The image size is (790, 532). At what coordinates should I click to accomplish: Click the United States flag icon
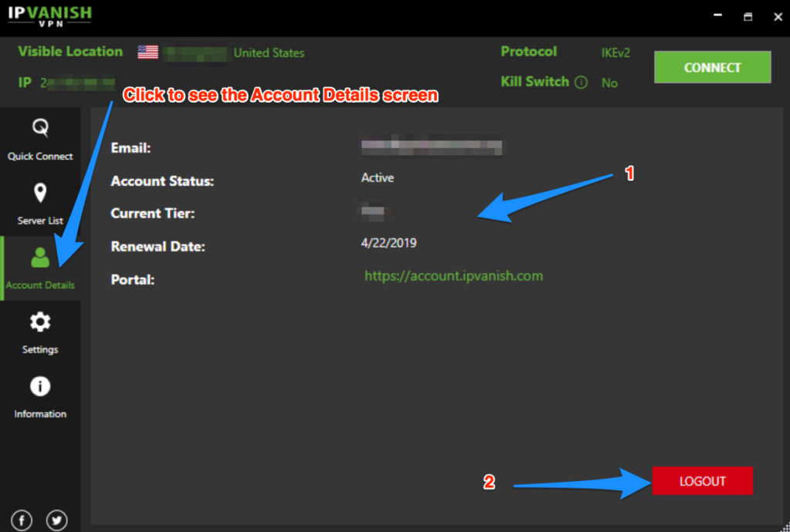coord(147,52)
